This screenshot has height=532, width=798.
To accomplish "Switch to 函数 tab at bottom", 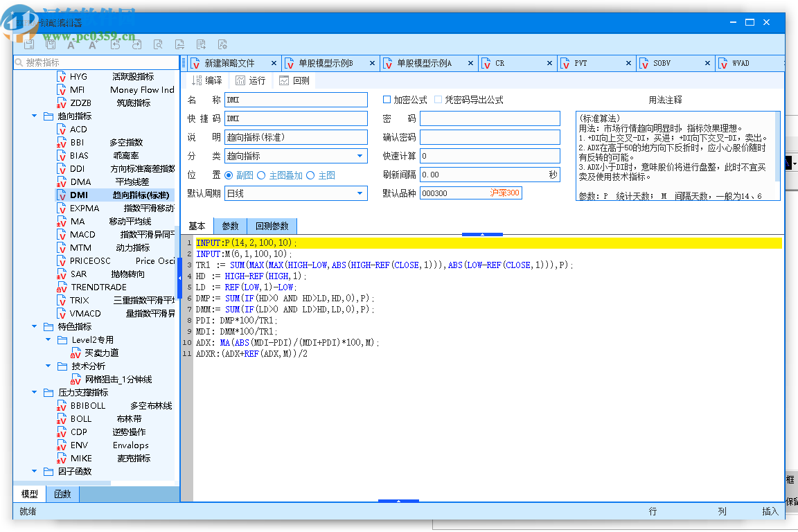I will (x=62, y=494).
